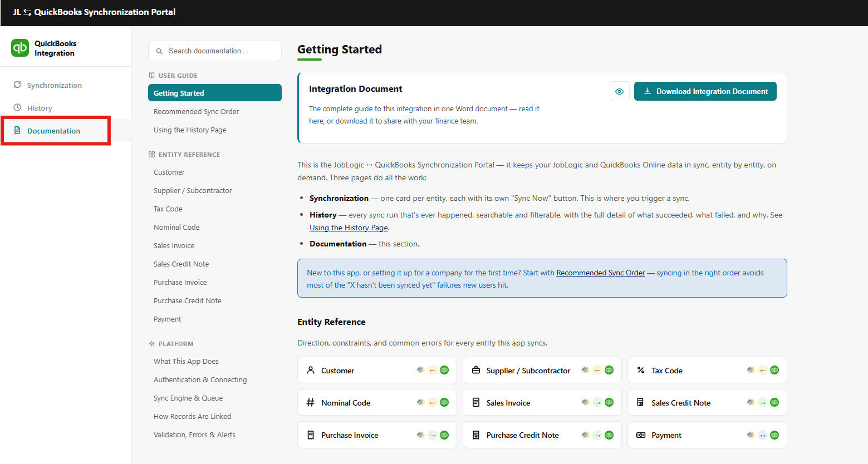The height and width of the screenshot is (464, 868).
Task: Click the hash icon on Nominal Code card
Action: point(311,402)
